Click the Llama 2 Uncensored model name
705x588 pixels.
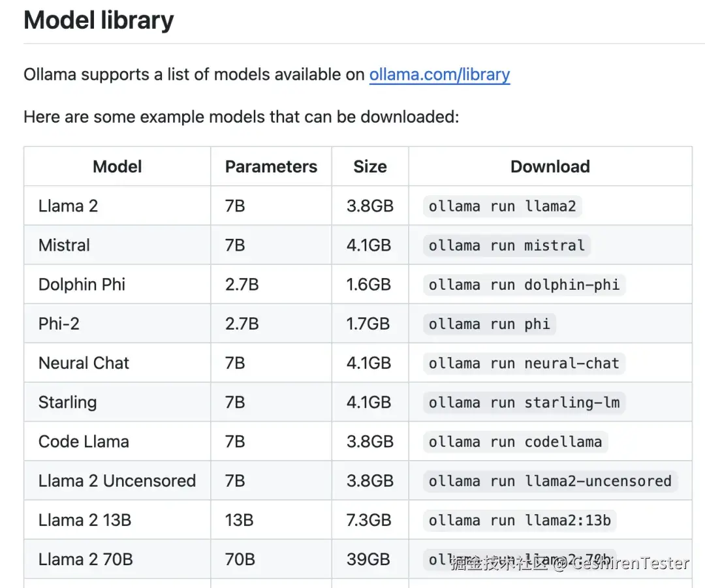tap(117, 481)
